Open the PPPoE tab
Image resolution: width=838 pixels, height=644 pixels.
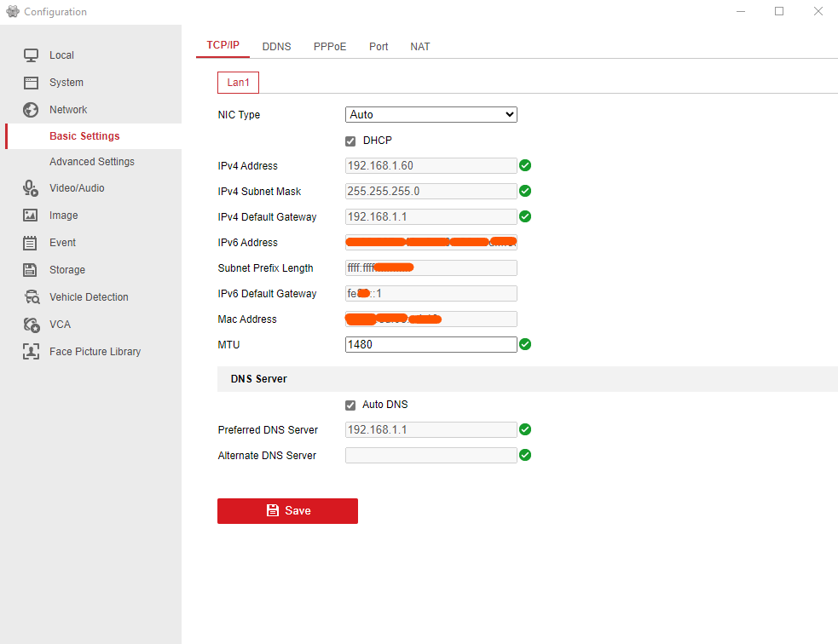(x=330, y=47)
